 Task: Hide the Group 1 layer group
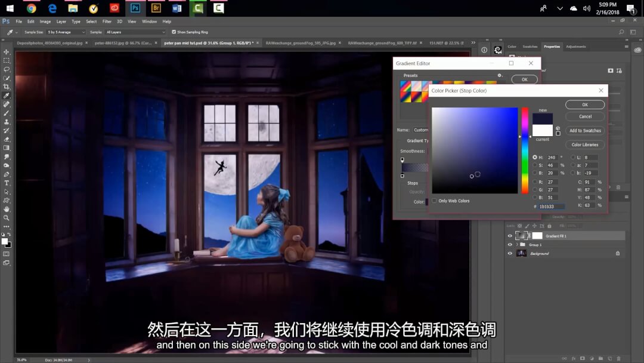tap(510, 245)
